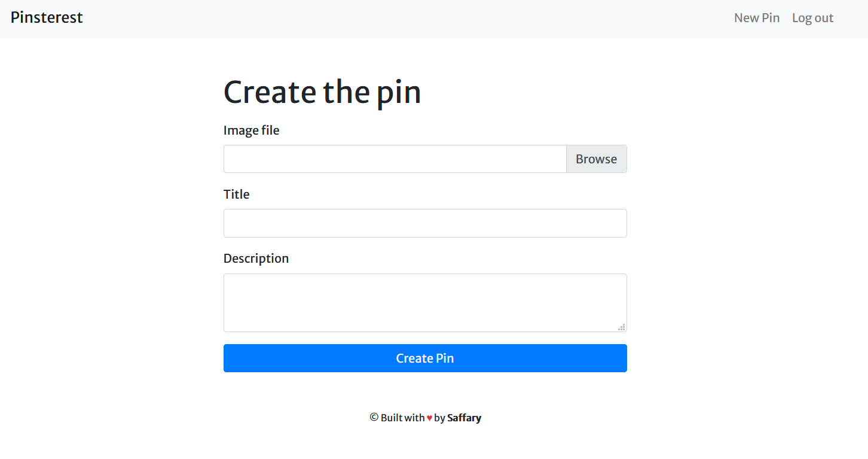This screenshot has width=868, height=459.
Task: Click the copyright symbol in footer
Action: click(x=374, y=418)
